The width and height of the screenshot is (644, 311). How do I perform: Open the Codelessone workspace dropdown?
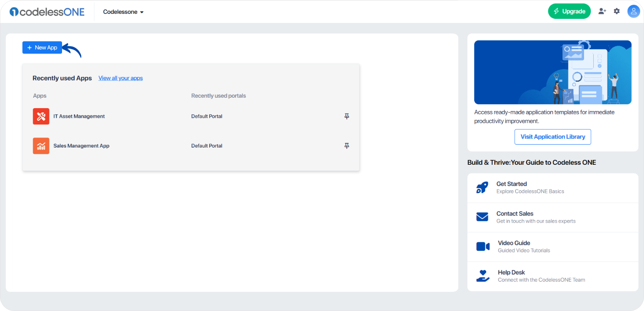(x=123, y=12)
